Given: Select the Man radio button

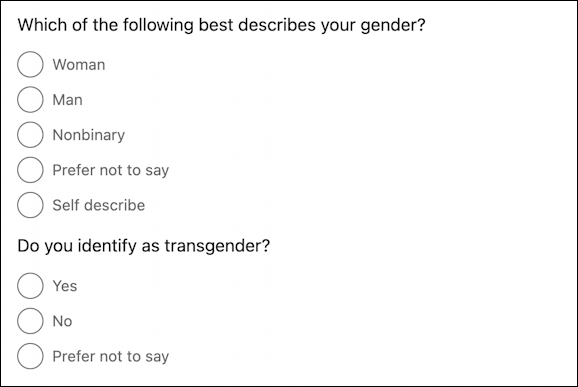Looking at the screenshot, I should [30, 100].
